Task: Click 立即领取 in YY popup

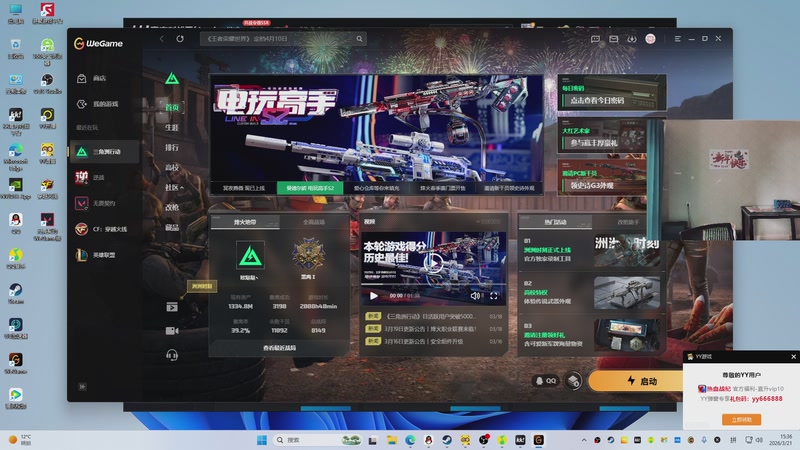Action: 741,419
